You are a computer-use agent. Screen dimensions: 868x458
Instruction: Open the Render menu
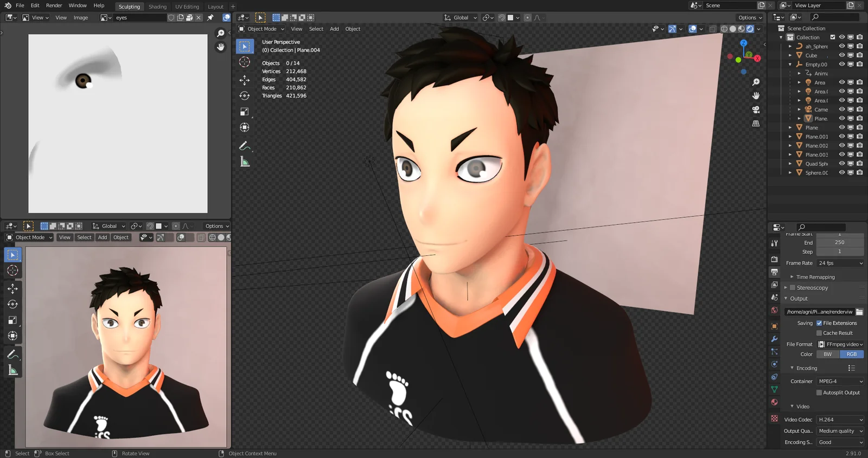54,5
